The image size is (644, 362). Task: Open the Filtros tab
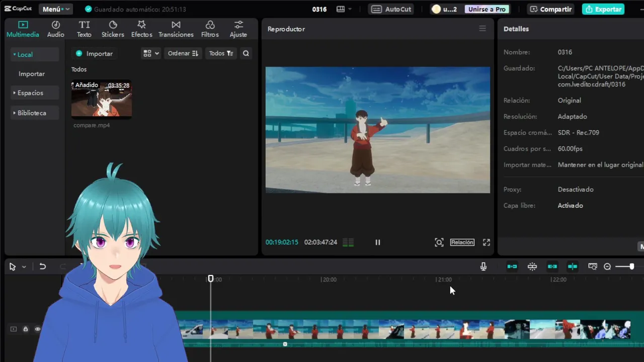210,29
